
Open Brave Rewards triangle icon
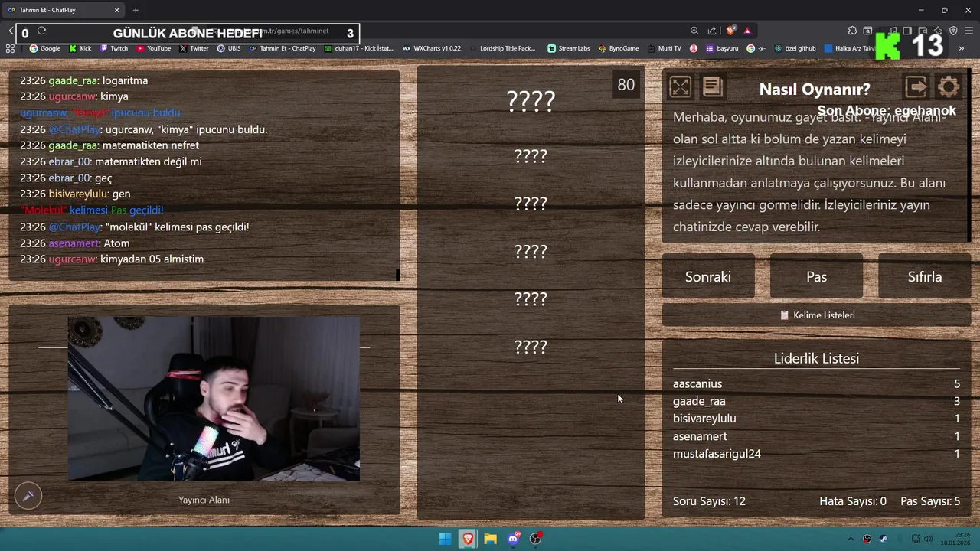coord(747,31)
